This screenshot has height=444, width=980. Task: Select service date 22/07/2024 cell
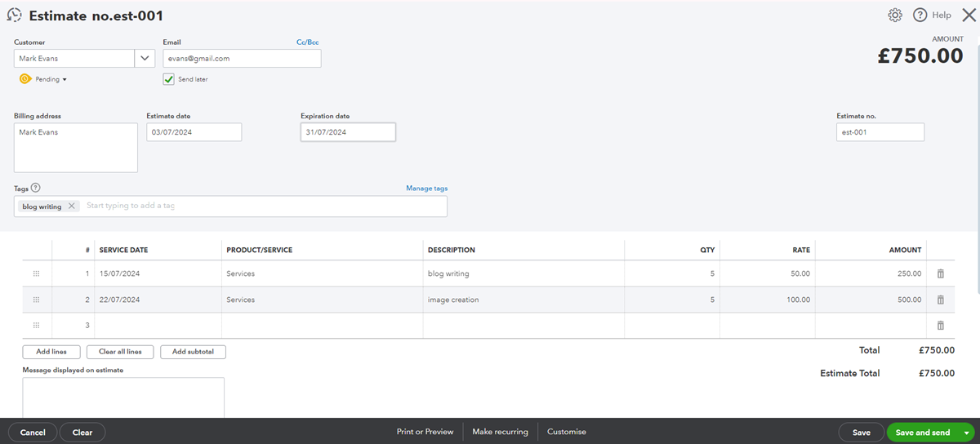point(158,300)
